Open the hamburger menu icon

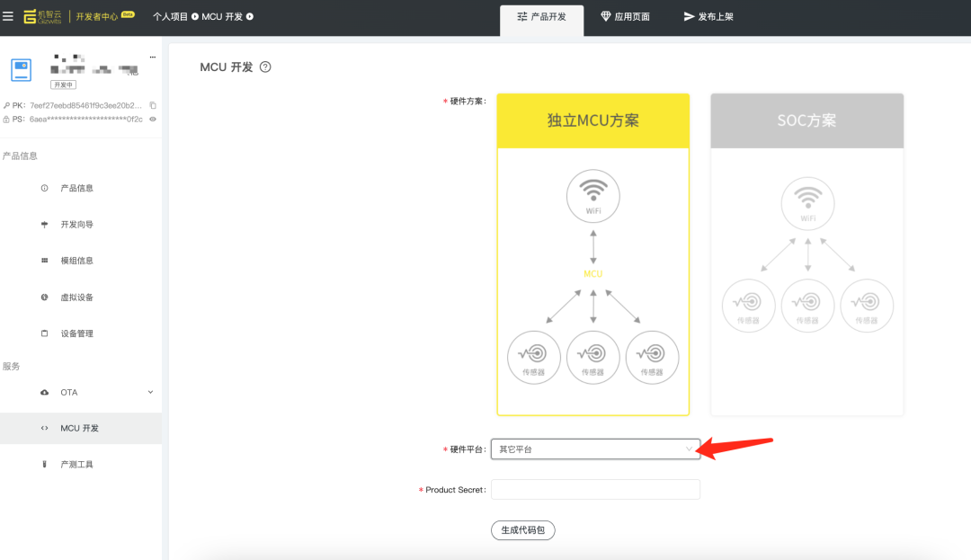click(x=8, y=17)
